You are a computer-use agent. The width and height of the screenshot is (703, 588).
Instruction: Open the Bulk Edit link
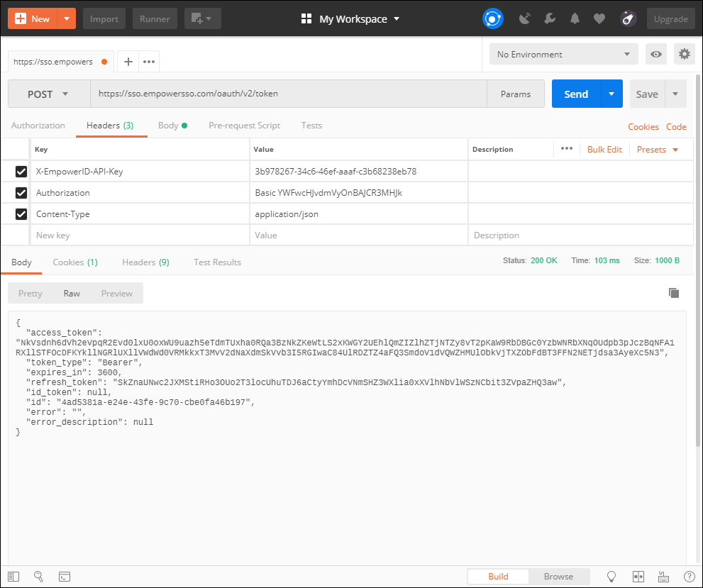coord(604,150)
